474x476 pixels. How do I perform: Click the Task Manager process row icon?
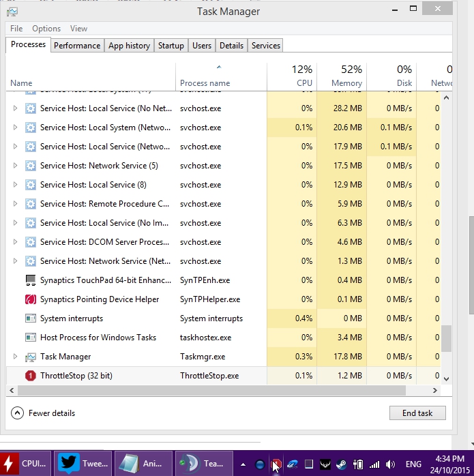click(31, 357)
